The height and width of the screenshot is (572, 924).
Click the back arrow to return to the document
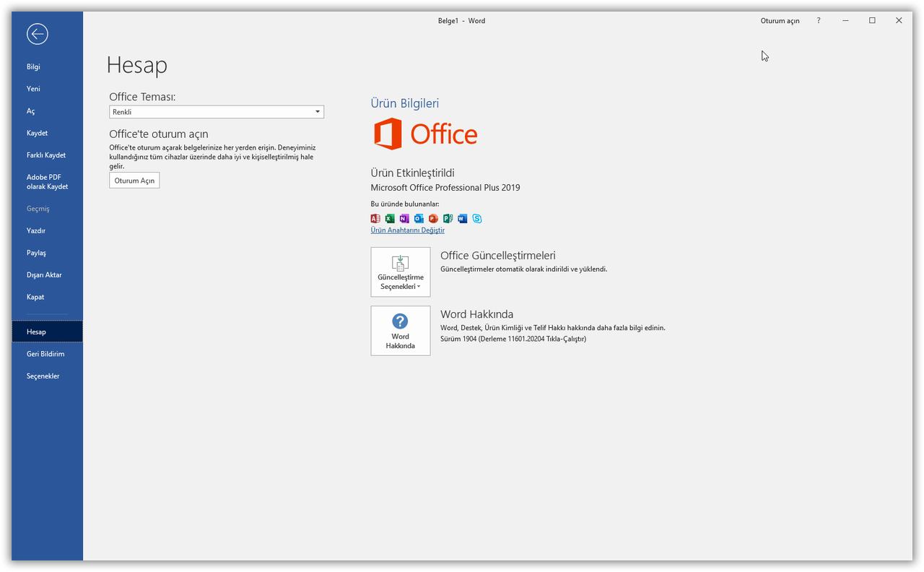[x=37, y=33]
